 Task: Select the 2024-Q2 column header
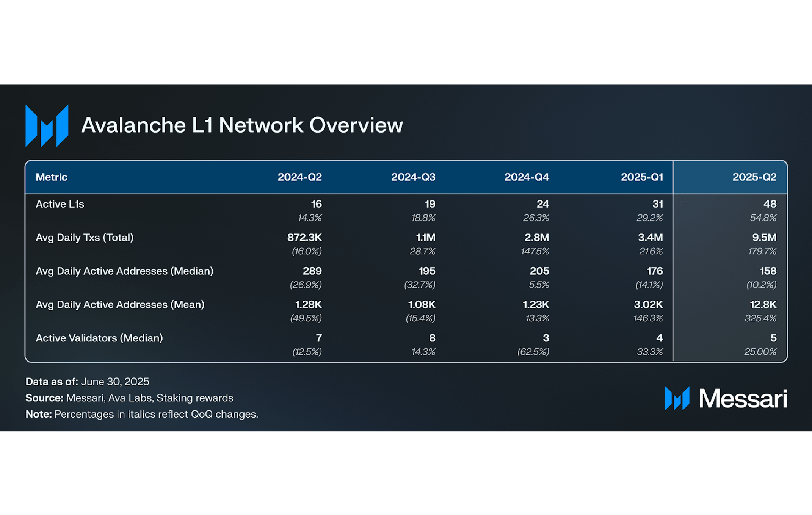tap(299, 177)
